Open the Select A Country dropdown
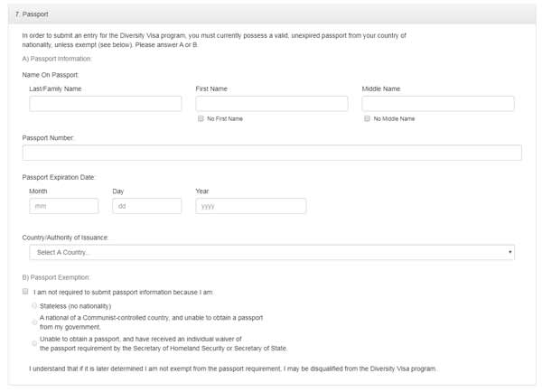 tap(272, 252)
